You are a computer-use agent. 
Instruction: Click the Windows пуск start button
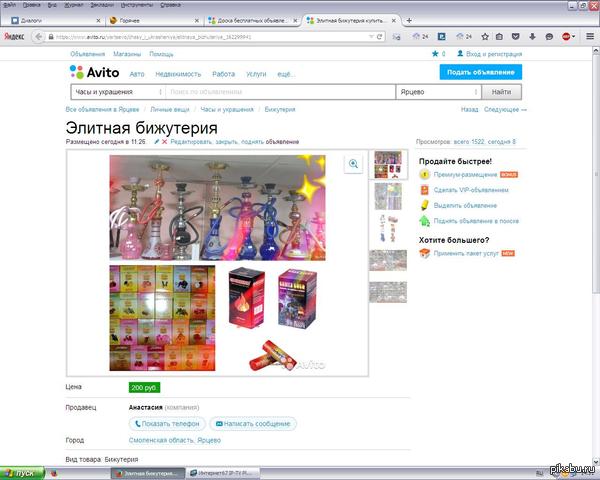[x=22, y=473]
